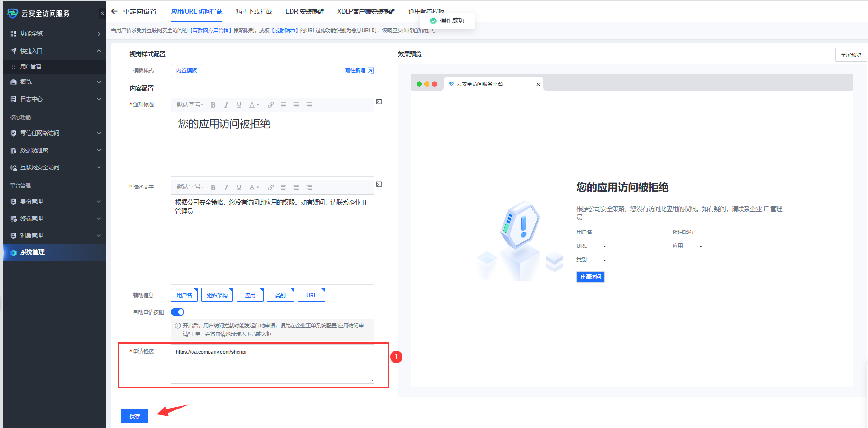The width and height of the screenshot is (868, 428).
Task: Click into the 通知标题 text area
Action: pos(272,144)
